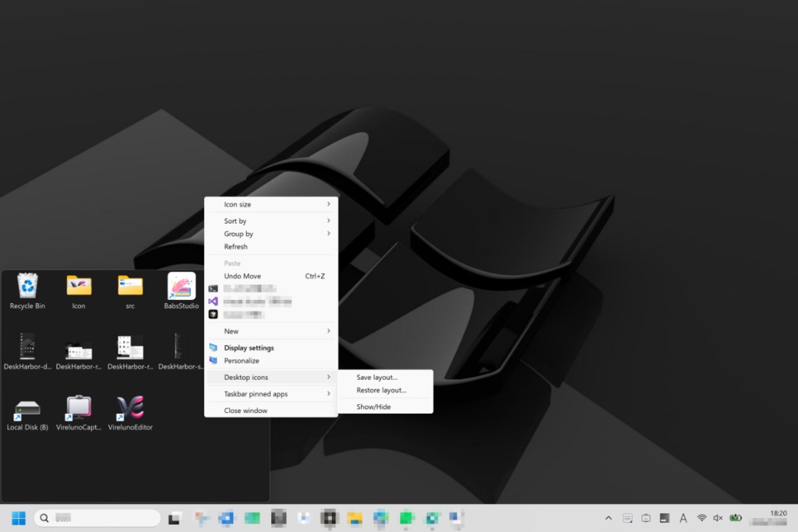This screenshot has height=532, width=798.
Task: Select the Icon folder on desktop
Action: click(x=79, y=291)
